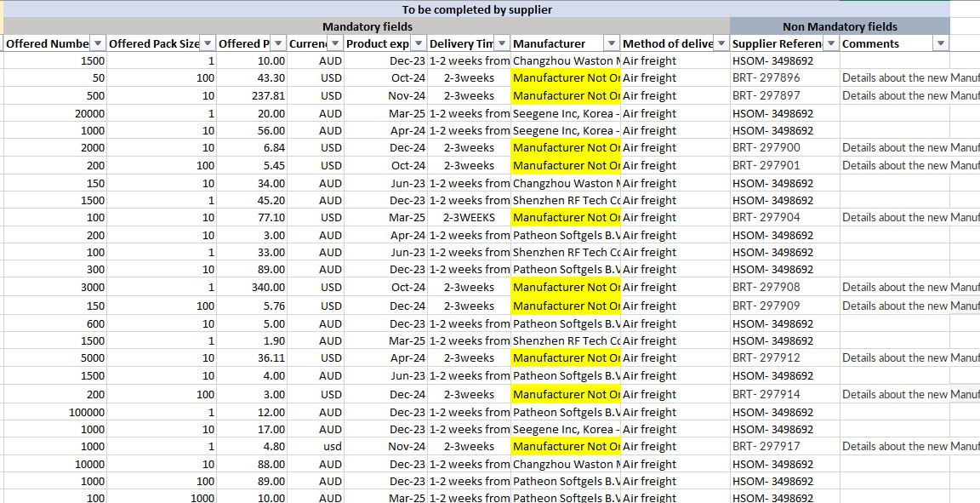Viewport: 980px width, 503px height.
Task: Select the Manufacturer column header cell
Action: [x=566, y=43]
